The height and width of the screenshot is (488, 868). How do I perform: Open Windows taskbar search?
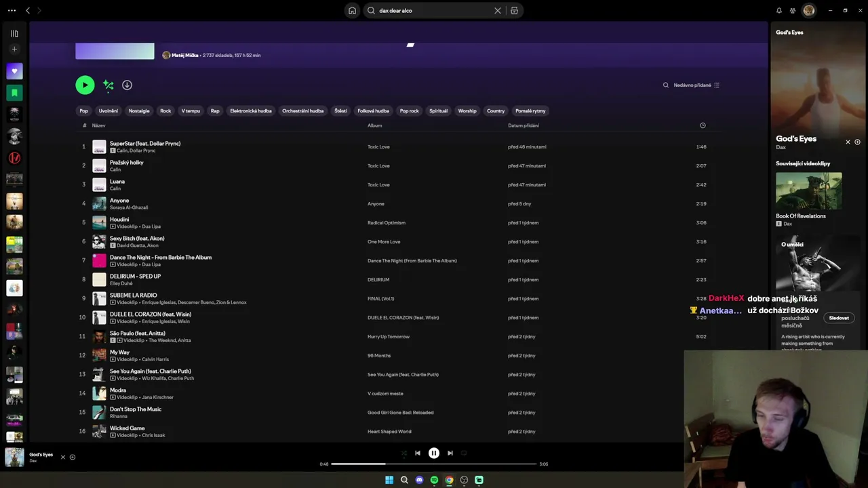pos(404,480)
